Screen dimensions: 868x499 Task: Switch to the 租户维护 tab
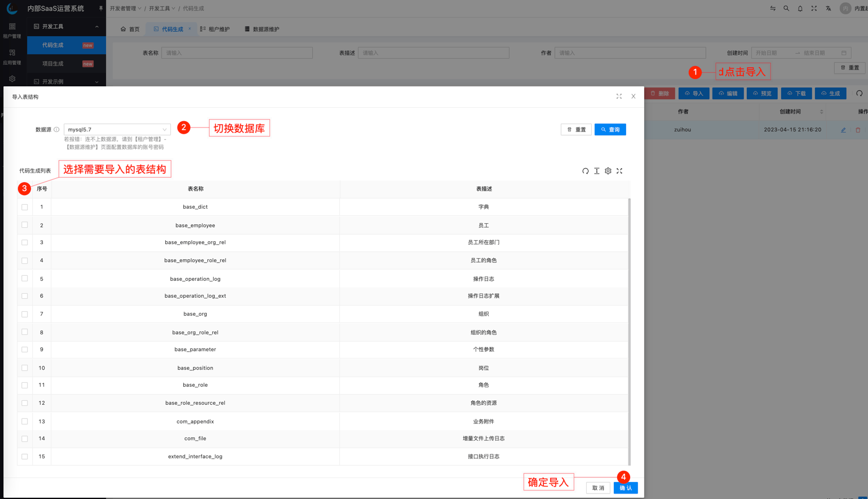coord(215,29)
